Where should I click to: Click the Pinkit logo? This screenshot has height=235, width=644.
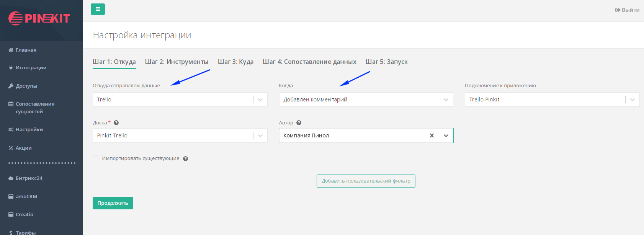coord(39,18)
